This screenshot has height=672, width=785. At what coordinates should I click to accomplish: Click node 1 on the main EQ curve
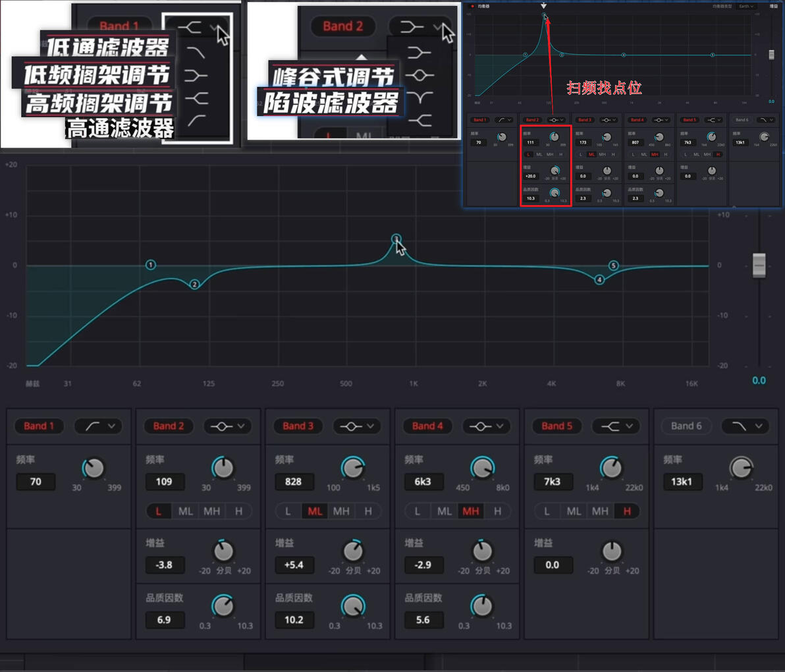tap(151, 264)
